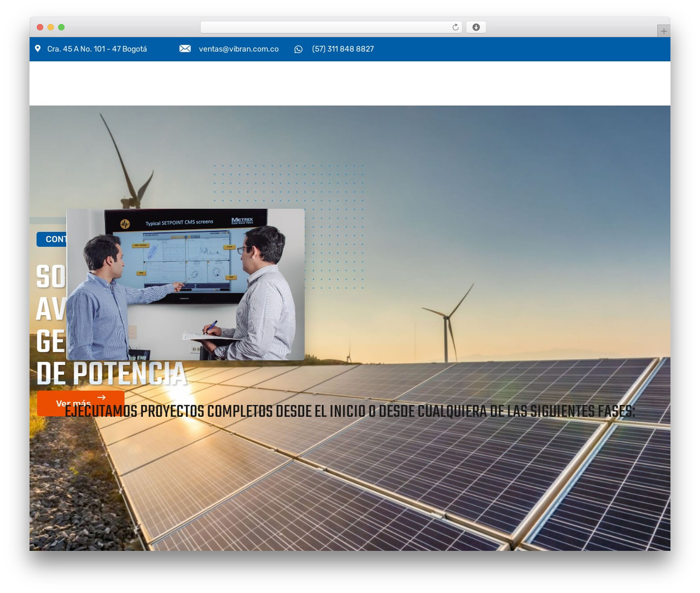
Task: Click the DE POTENCIA headline text
Action: coord(111,374)
